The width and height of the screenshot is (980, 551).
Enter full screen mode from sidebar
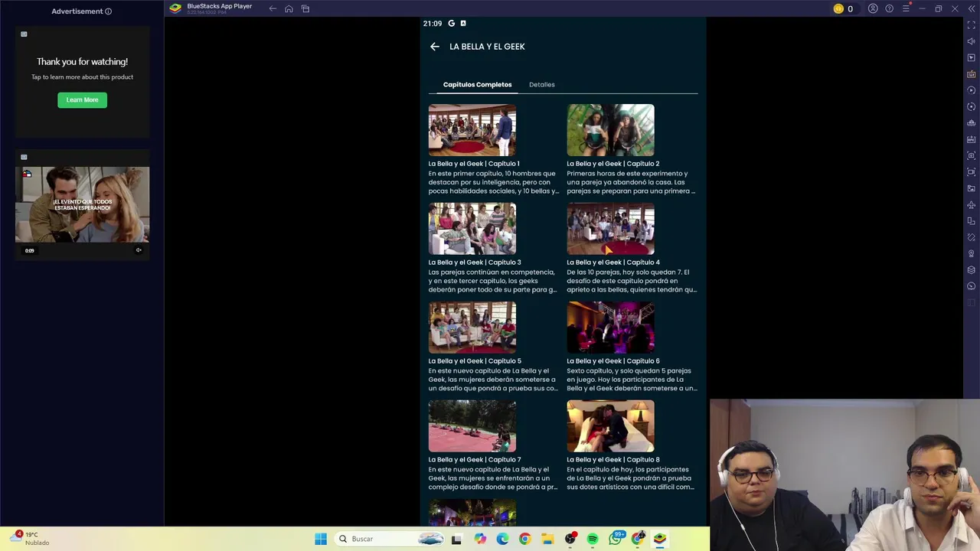click(x=972, y=25)
